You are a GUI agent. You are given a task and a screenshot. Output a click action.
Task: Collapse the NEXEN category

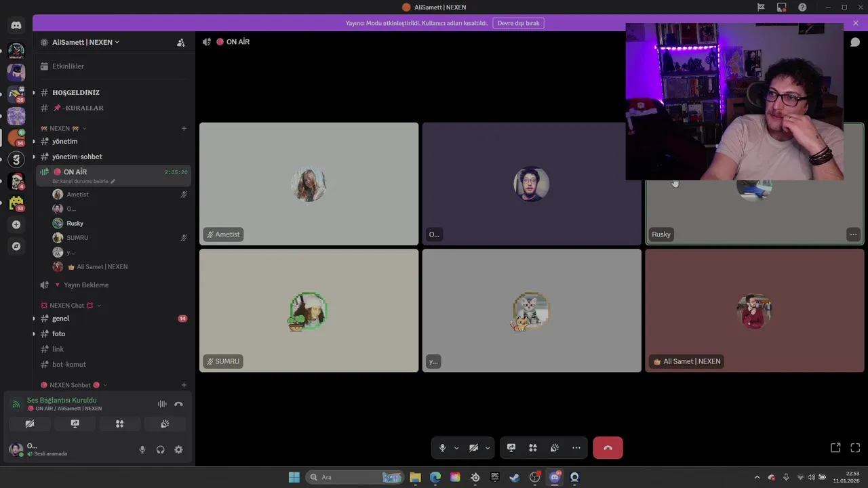(64, 128)
